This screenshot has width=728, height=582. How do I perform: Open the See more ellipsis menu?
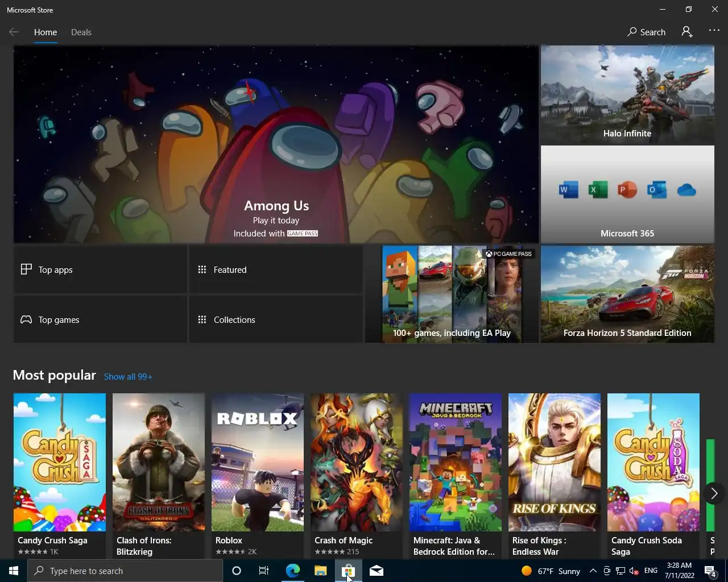tap(714, 31)
